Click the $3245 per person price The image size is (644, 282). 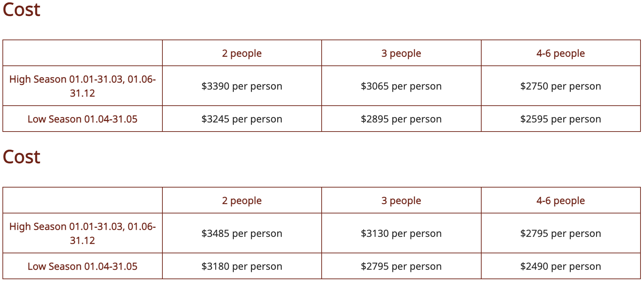point(241,119)
